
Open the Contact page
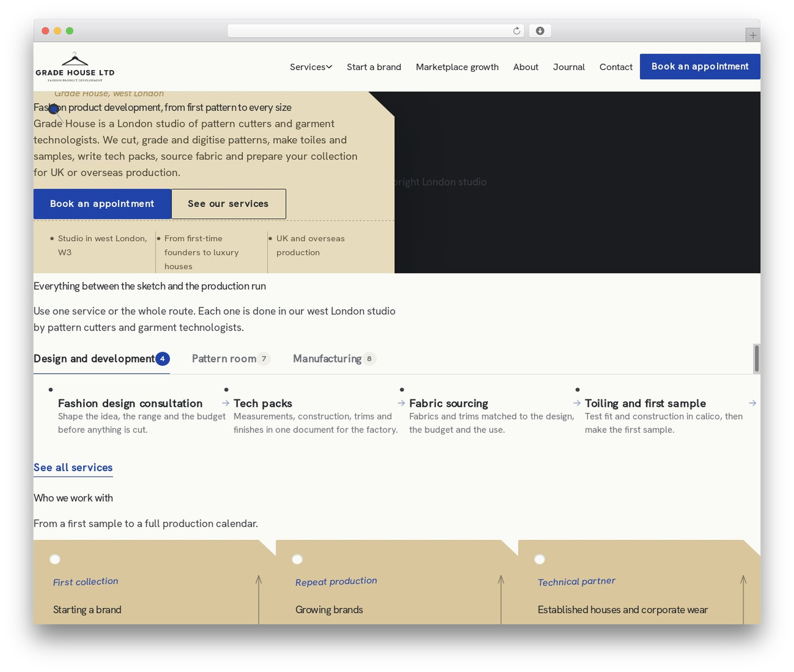coord(616,67)
